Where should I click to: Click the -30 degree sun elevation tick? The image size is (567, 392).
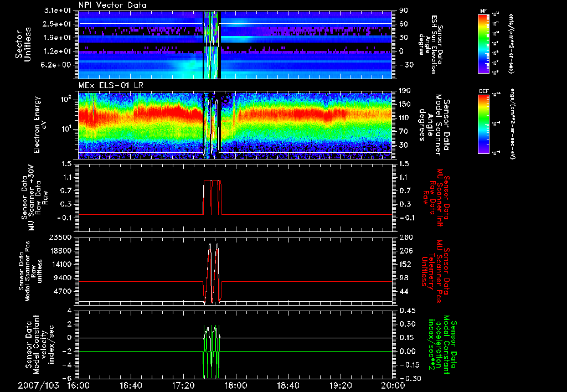pyautogui.click(x=406, y=65)
